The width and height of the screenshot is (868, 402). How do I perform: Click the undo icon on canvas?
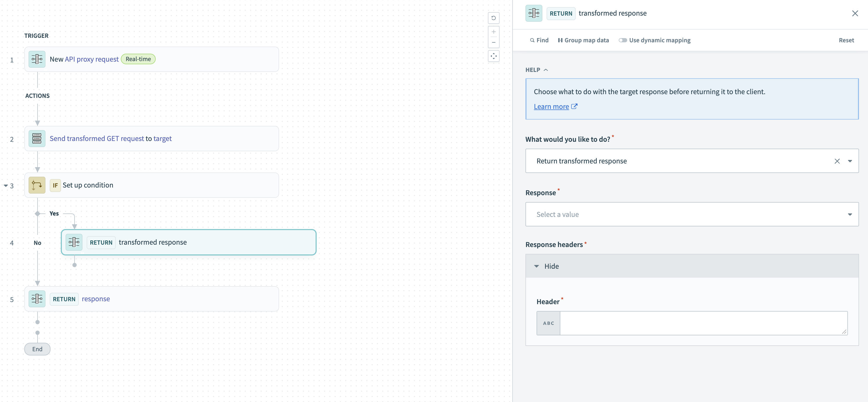click(x=493, y=18)
